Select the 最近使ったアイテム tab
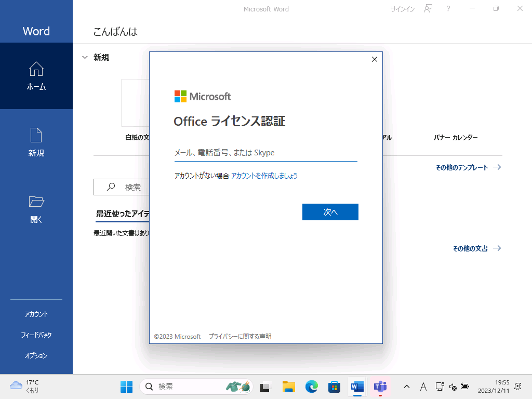This screenshot has width=532, height=399. point(123,214)
